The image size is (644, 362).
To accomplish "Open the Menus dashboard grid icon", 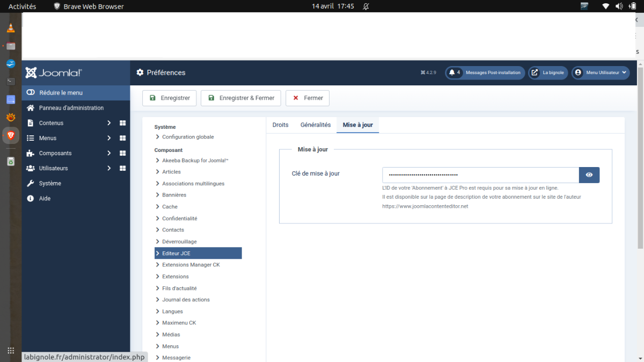I will [x=122, y=138].
